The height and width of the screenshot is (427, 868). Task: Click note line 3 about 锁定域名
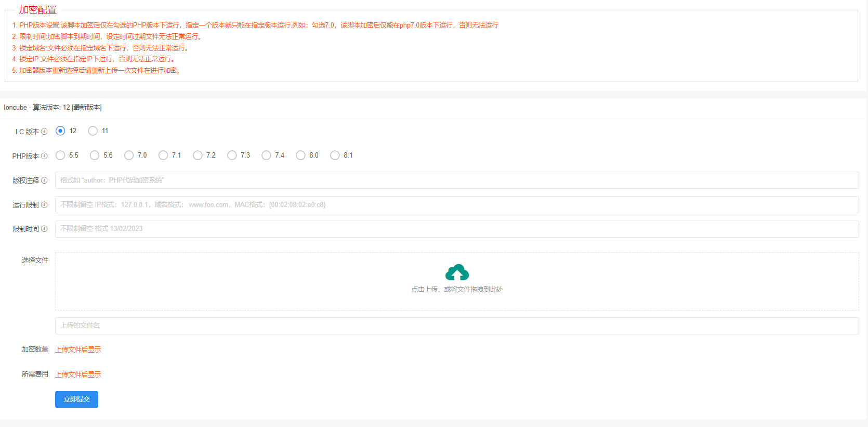[x=100, y=48]
